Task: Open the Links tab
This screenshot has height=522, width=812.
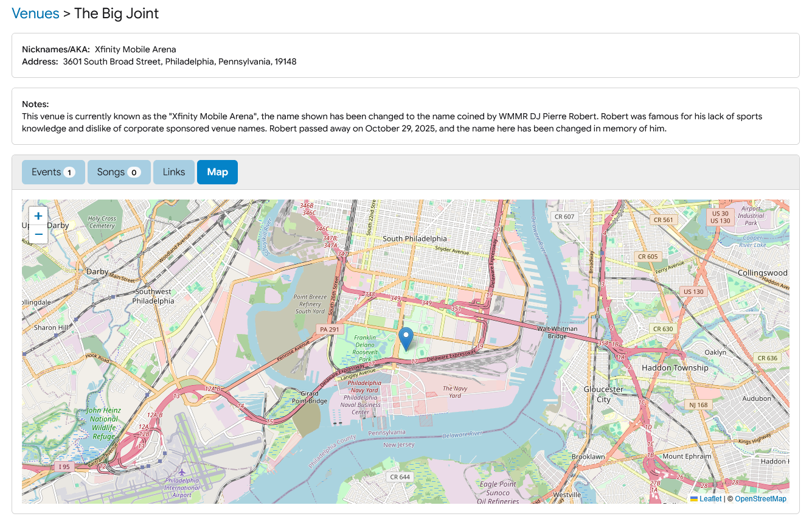Action: (x=174, y=172)
